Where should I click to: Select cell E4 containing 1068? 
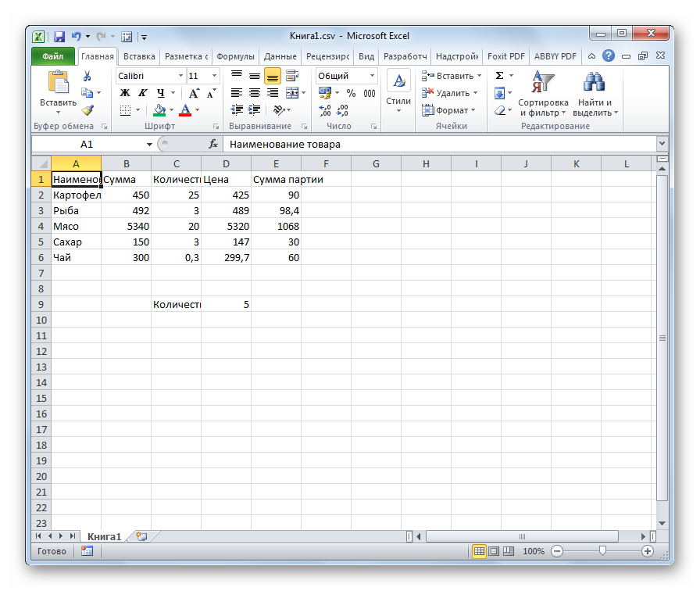(x=276, y=226)
